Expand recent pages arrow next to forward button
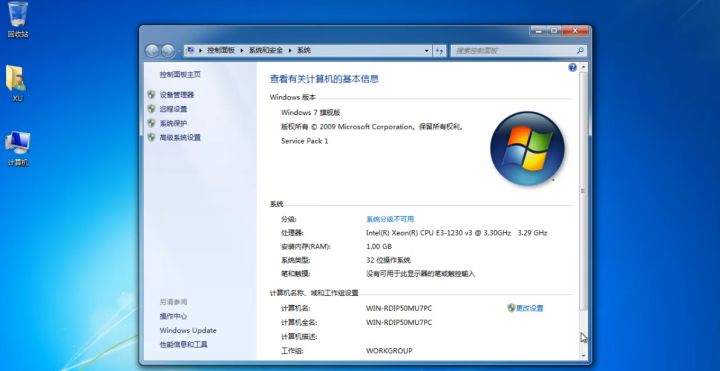720x371 pixels. coord(179,51)
